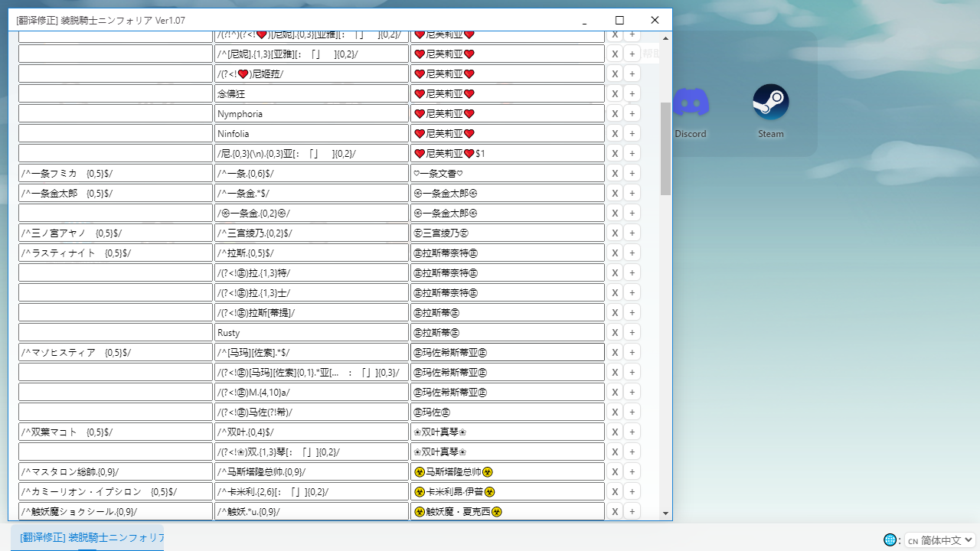The width and height of the screenshot is (980, 551).
Task: Click the ❤尼芙莉亚❤ translation field
Action: [507, 93]
